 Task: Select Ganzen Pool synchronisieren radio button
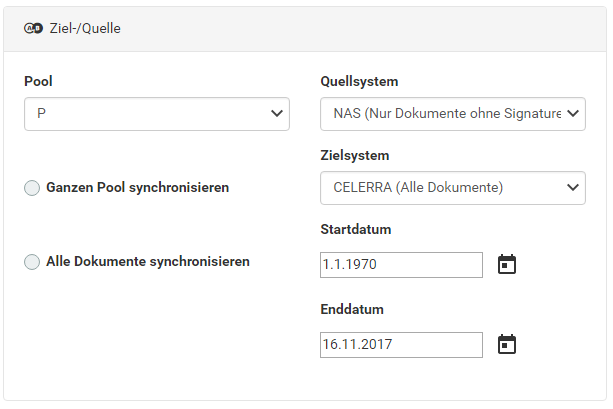pyautogui.click(x=32, y=188)
